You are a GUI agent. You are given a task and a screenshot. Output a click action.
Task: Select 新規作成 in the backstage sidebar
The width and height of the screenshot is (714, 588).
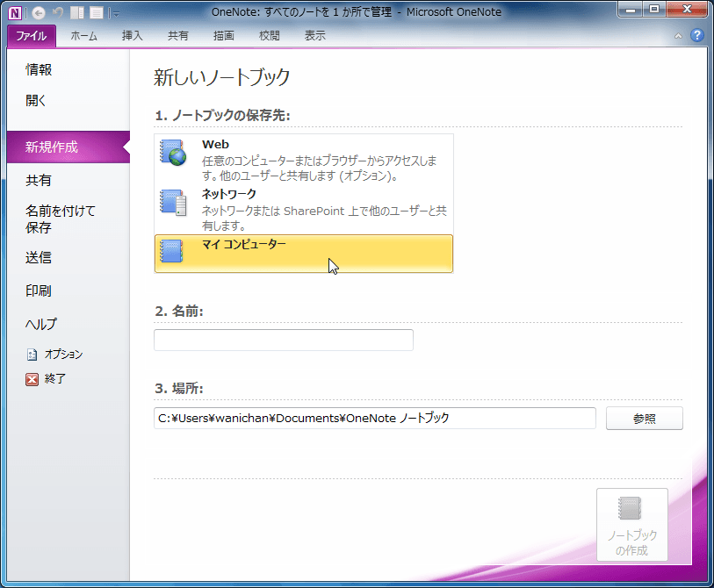tap(69, 147)
